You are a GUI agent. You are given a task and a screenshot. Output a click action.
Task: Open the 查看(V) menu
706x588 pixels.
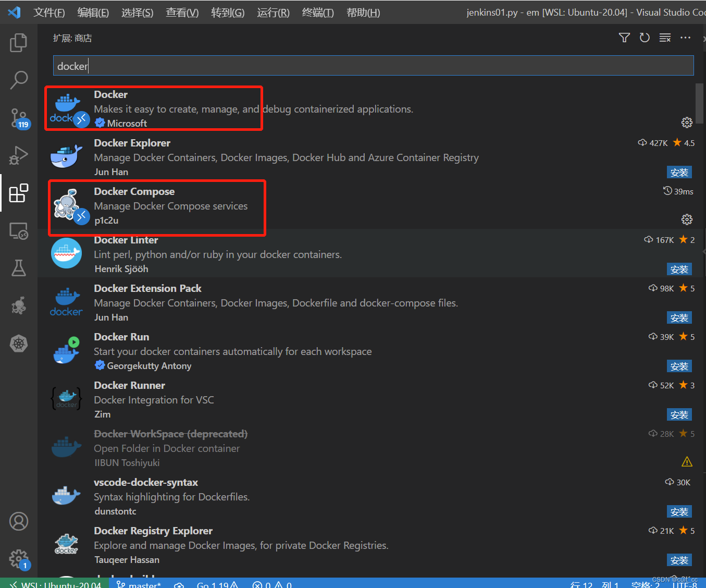pyautogui.click(x=182, y=13)
